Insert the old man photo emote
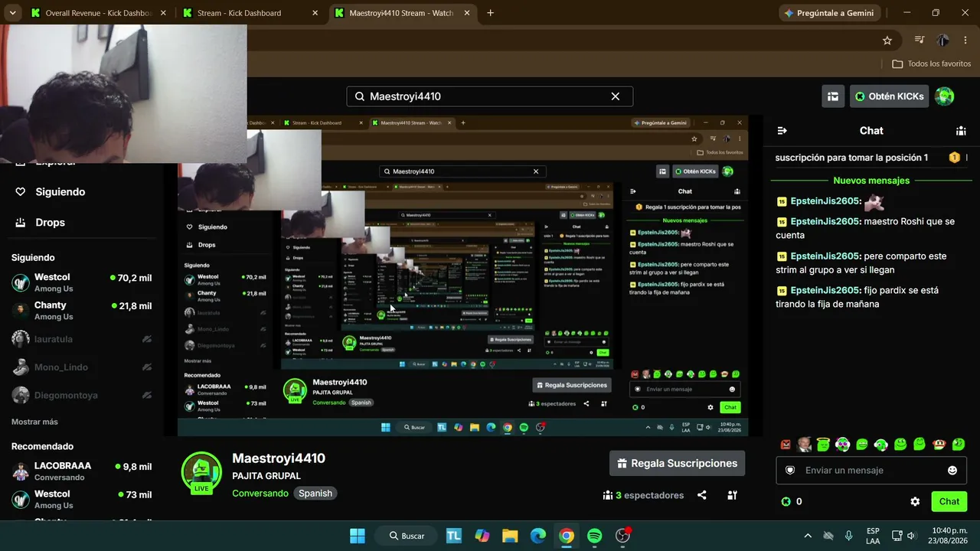Screen dimensions: 980x551 804,445
